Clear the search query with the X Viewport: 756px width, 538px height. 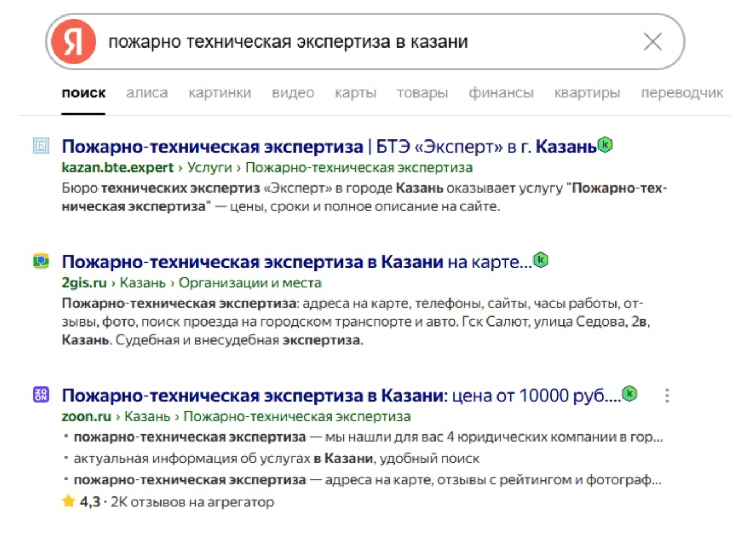coord(653,42)
